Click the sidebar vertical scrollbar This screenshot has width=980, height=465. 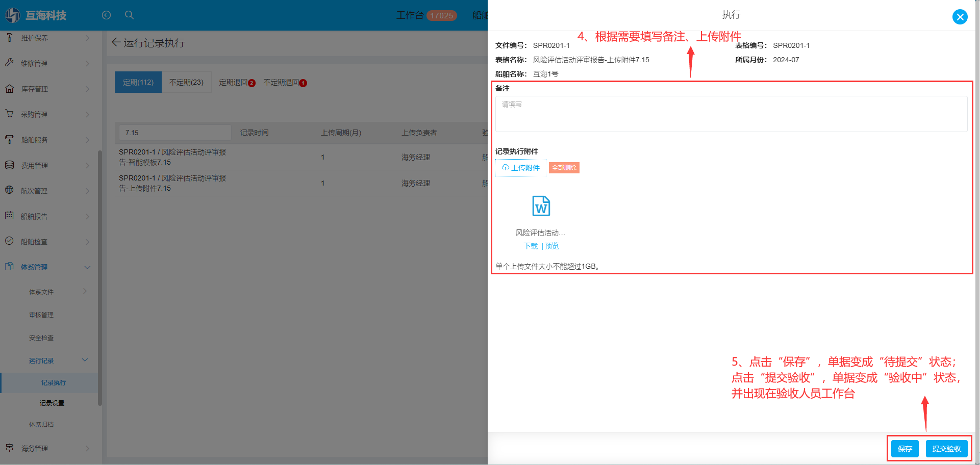(100, 278)
